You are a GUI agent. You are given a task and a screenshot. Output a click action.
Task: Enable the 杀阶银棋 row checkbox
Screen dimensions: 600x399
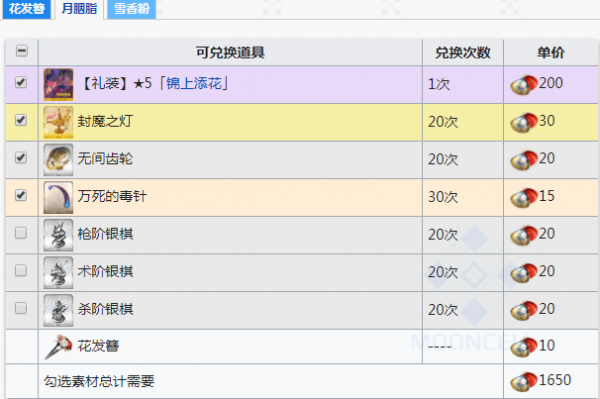pyautogui.click(x=21, y=308)
